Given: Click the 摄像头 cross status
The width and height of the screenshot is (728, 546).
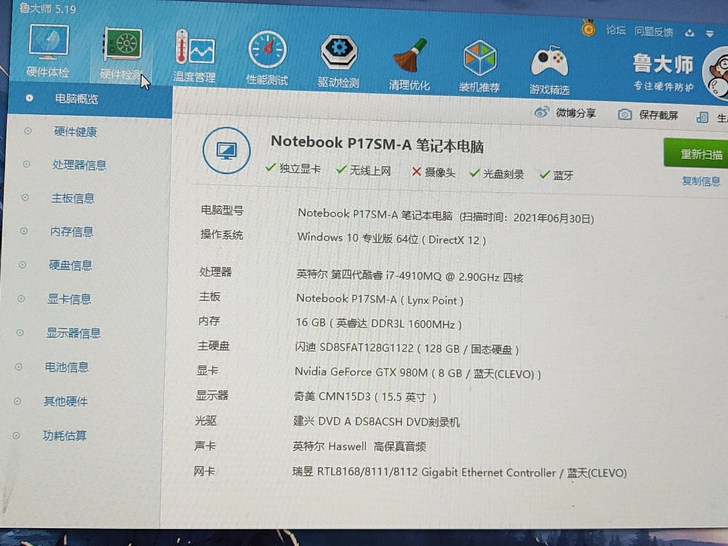Looking at the screenshot, I should point(433,172).
